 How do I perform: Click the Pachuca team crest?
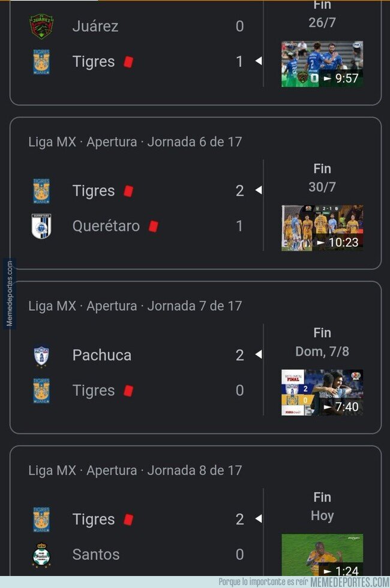(41, 355)
